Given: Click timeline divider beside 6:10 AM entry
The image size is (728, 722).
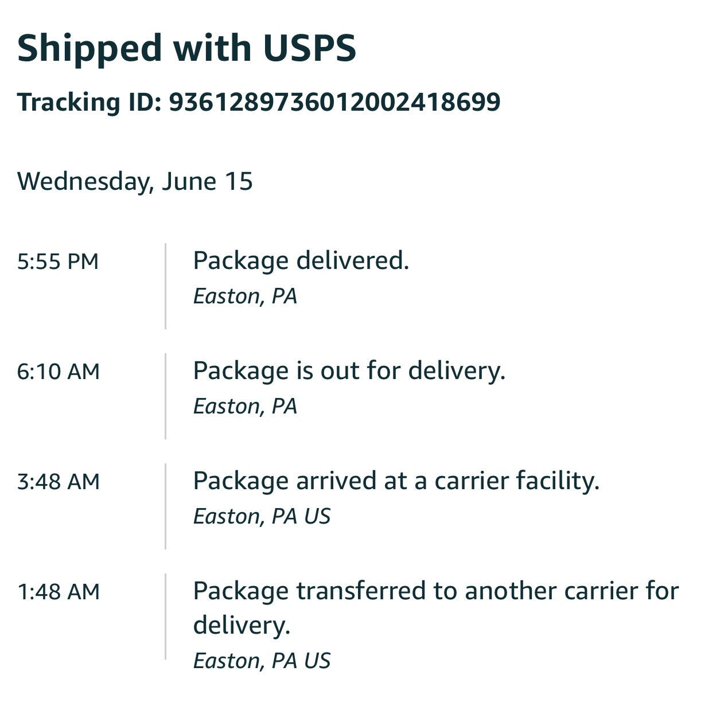Looking at the screenshot, I should tap(165, 396).
